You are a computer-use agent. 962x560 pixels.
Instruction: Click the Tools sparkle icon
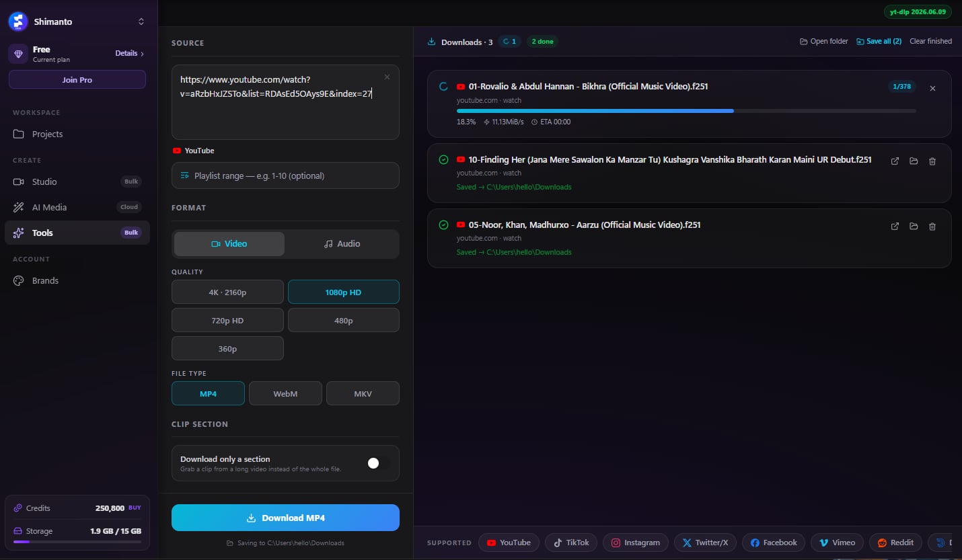point(19,233)
